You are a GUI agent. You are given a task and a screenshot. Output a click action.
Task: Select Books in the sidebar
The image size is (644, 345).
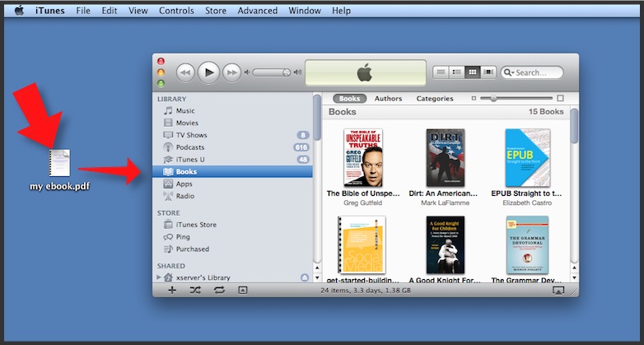click(x=232, y=172)
